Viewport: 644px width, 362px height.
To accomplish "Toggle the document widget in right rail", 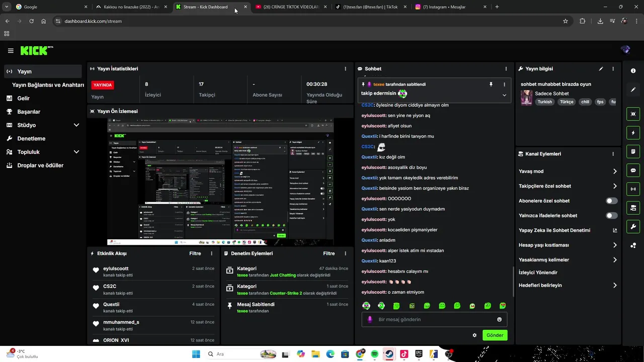I will click(633, 151).
